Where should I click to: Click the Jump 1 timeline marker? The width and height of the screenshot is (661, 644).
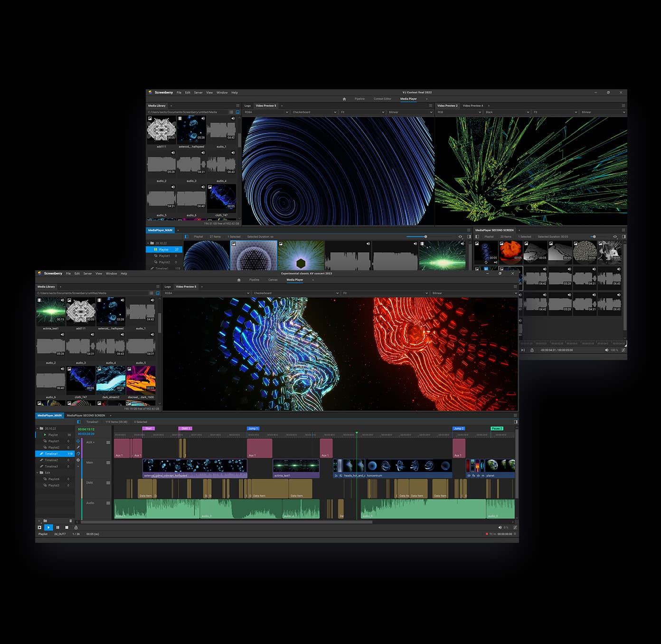253,428
